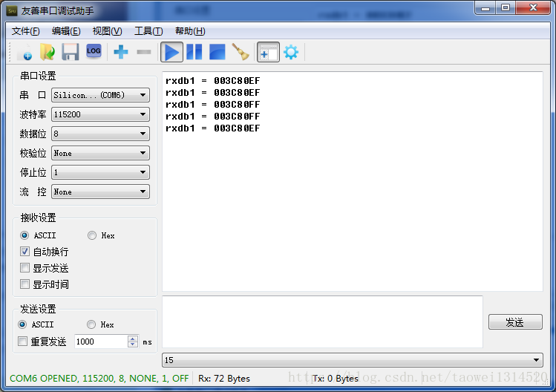Click the COM6 OPENED status text
Screen dimensions: 556x392
pos(99,378)
